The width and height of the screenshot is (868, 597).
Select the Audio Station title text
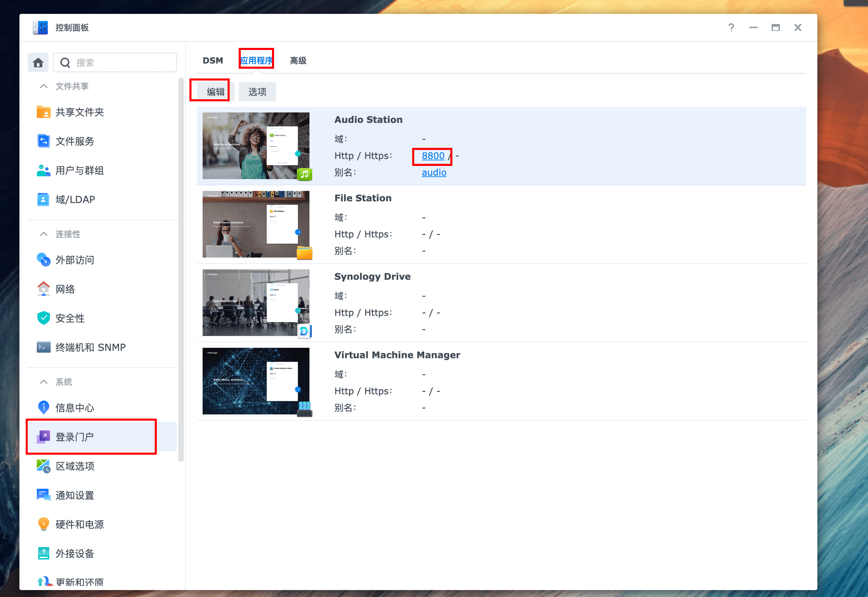tap(368, 120)
